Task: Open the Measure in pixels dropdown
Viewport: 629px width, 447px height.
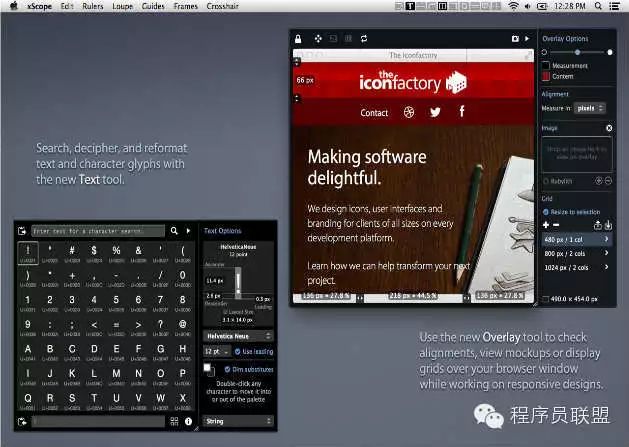Action: coord(590,107)
